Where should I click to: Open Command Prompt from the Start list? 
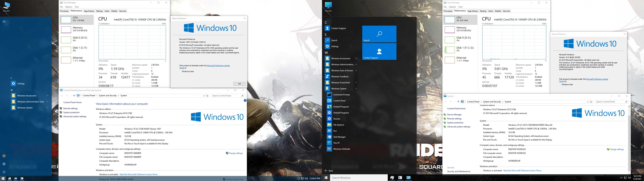341,95
